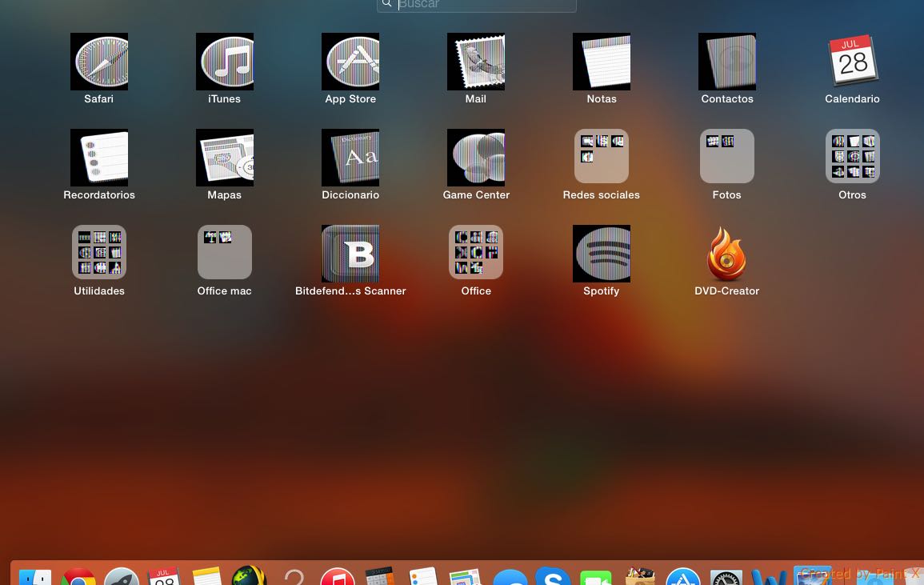Viewport: 924px width, 585px height.
Task: Open the Otros folder
Action: tap(853, 157)
